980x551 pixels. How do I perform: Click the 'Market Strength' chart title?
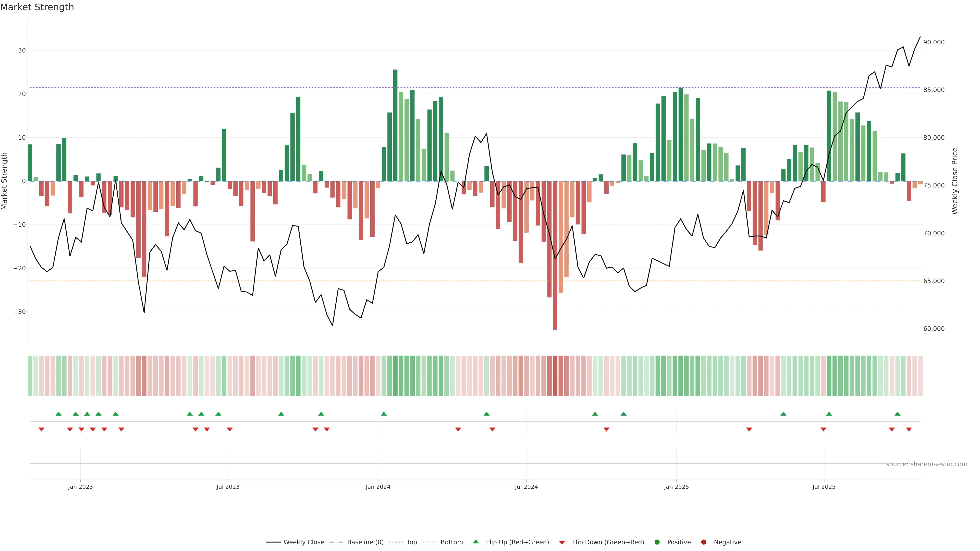point(37,7)
